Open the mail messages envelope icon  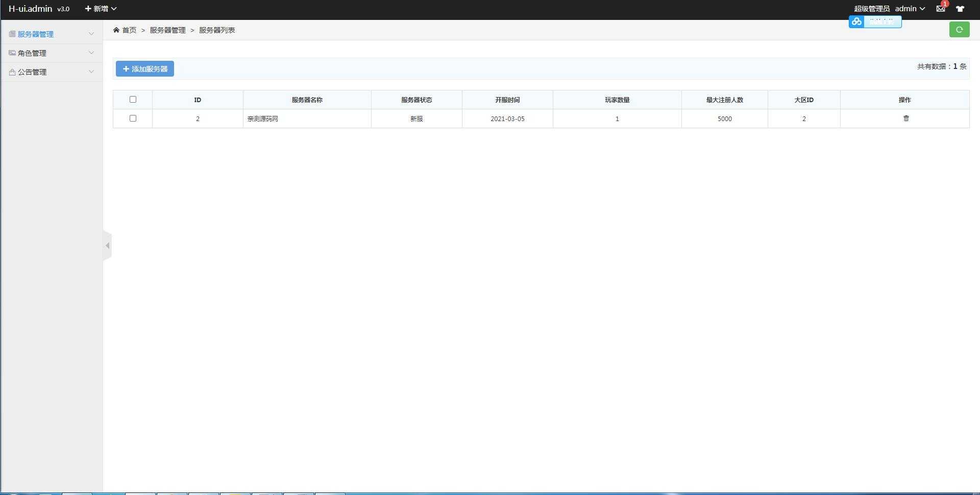click(940, 9)
